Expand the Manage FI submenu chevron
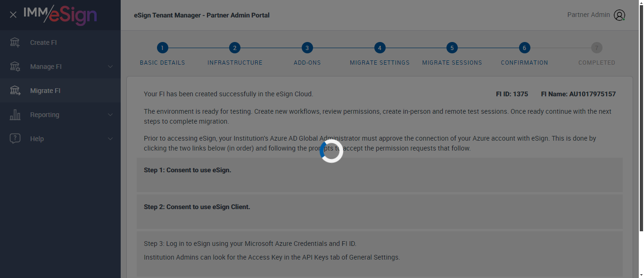 coord(110,67)
